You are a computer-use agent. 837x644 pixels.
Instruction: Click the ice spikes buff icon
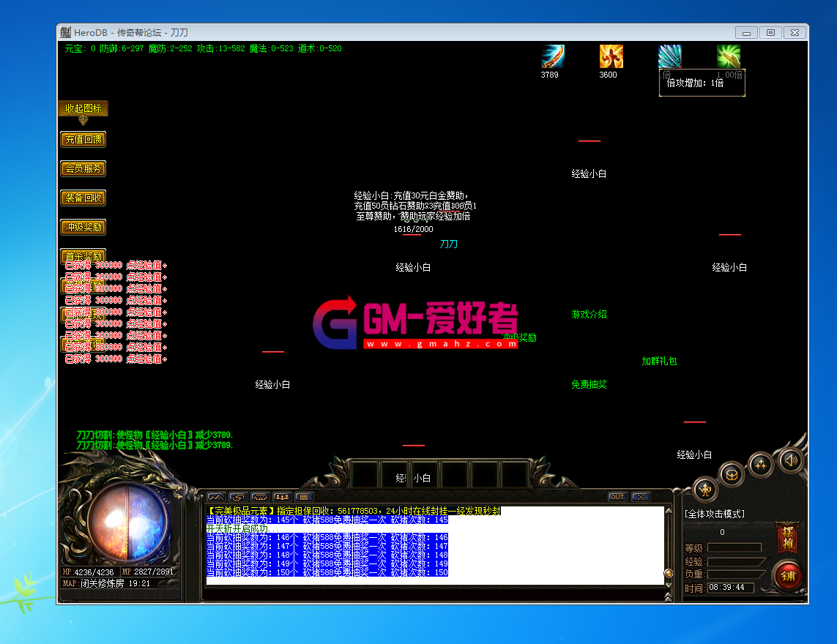point(669,56)
